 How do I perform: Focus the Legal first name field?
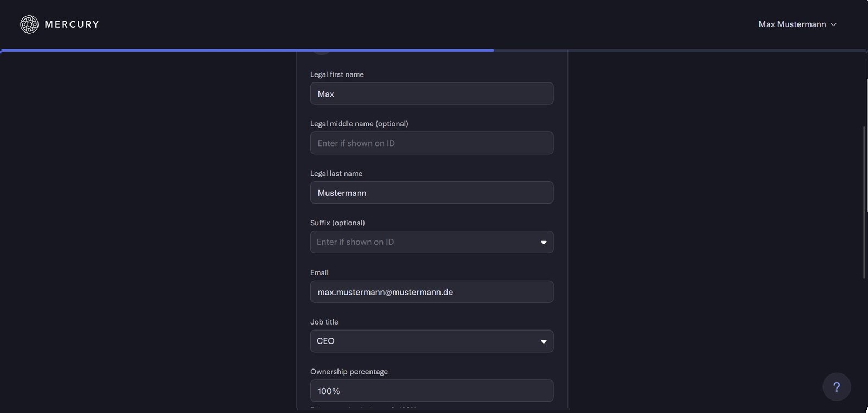pos(431,94)
